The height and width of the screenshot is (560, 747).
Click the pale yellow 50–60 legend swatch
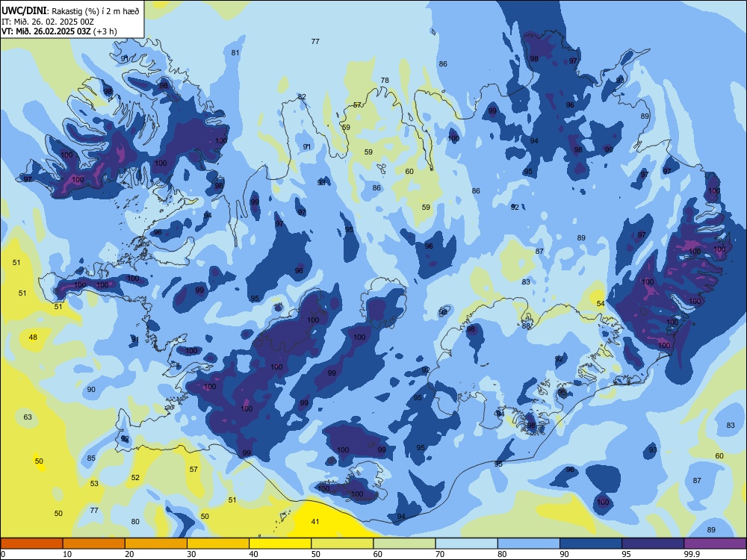click(343, 544)
